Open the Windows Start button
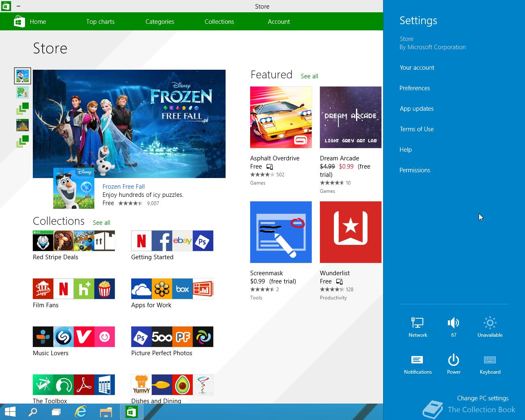This screenshot has width=525, height=420. click(x=10, y=412)
